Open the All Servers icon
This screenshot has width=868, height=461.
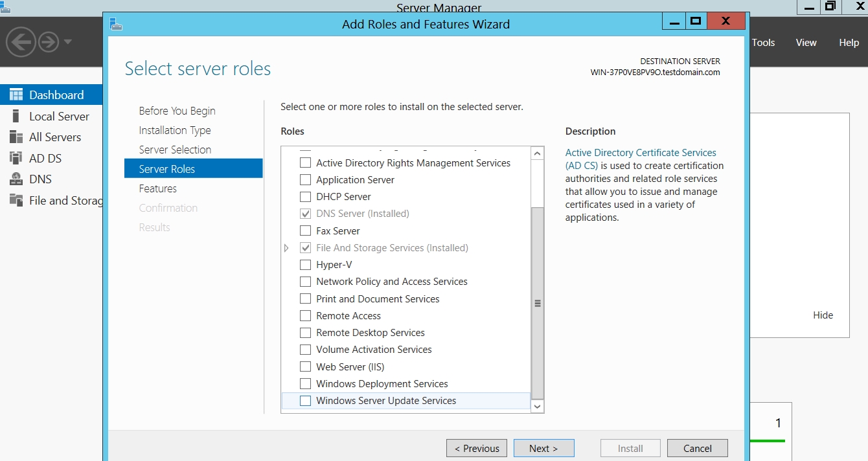point(16,137)
